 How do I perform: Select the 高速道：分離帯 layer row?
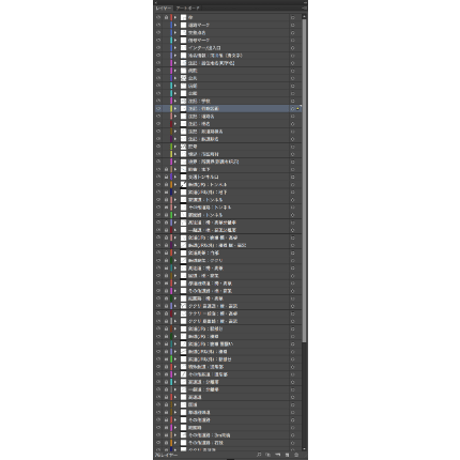[x=228, y=382]
